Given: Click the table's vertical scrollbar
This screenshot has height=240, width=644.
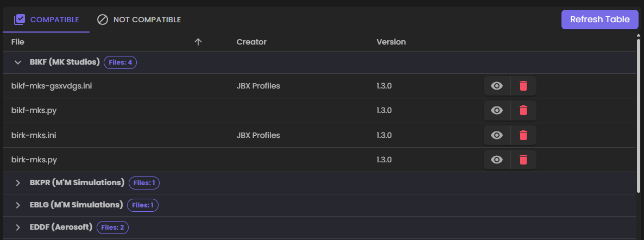Looking at the screenshot, I should pos(638,116).
